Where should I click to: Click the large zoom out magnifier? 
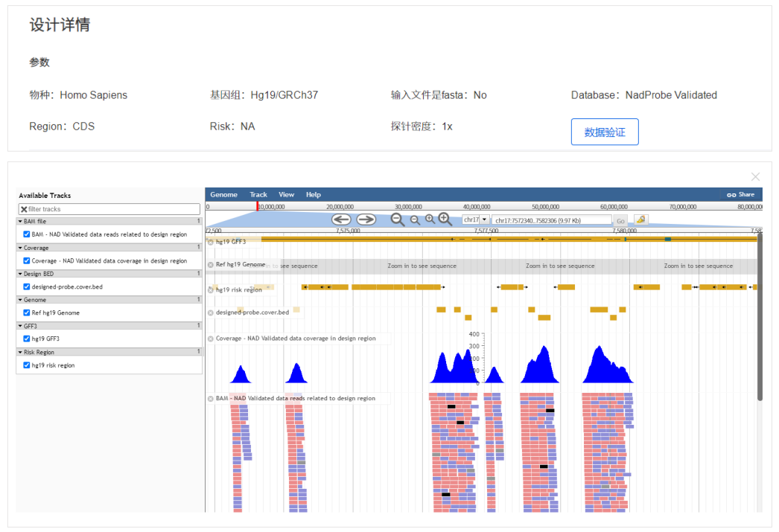398,219
